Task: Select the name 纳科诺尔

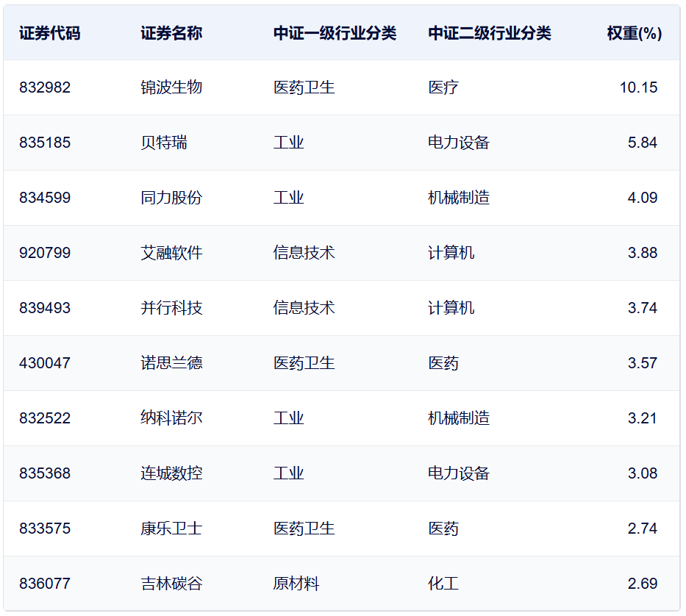Action: click(171, 418)
